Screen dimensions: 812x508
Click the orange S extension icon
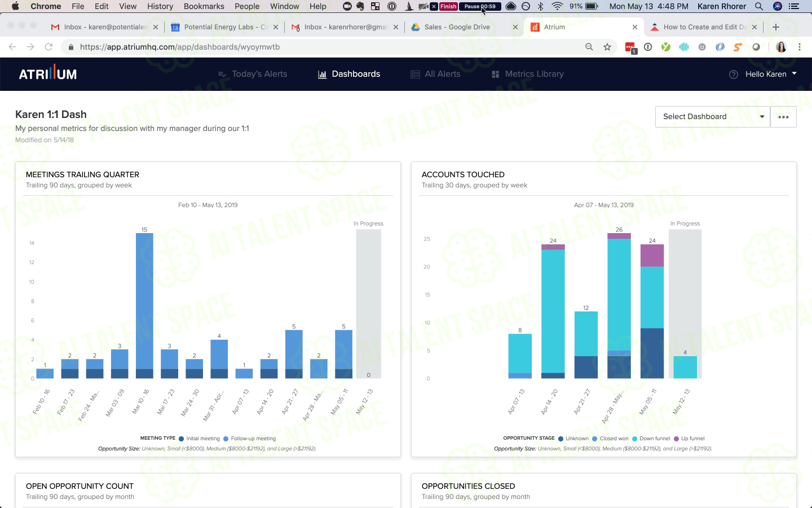tap(738, 47)
